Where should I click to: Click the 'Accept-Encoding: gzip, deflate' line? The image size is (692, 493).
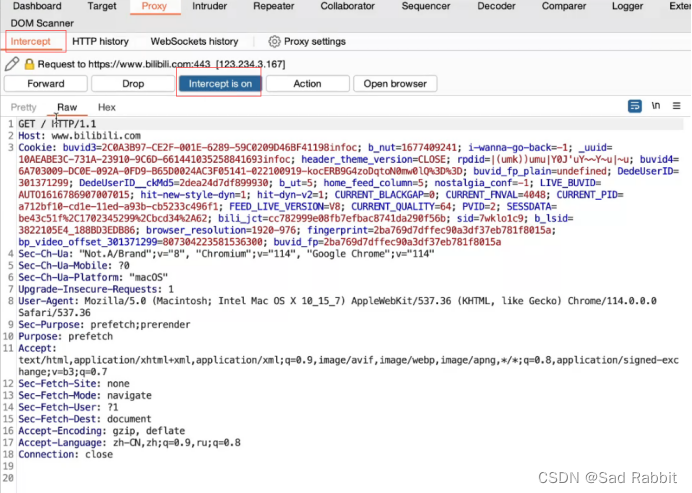coord(102,431)
